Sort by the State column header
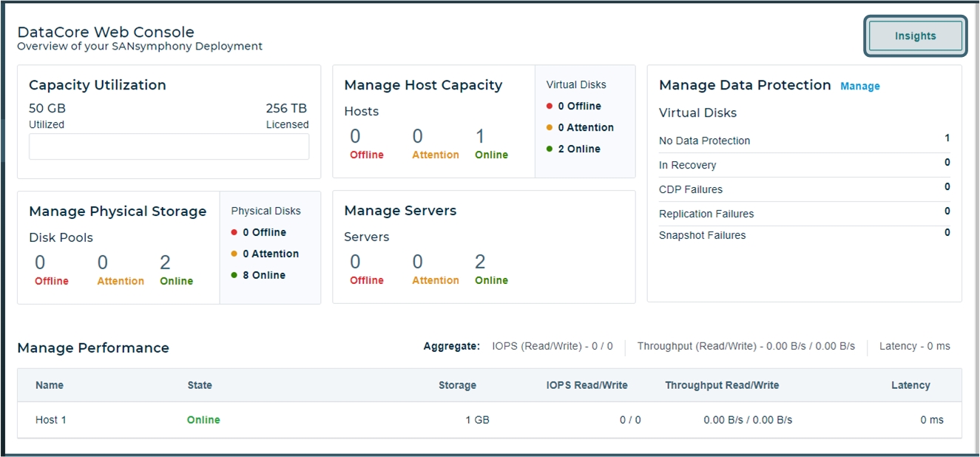The width and height of the screenshot is (980, 457). click(200, 385)
